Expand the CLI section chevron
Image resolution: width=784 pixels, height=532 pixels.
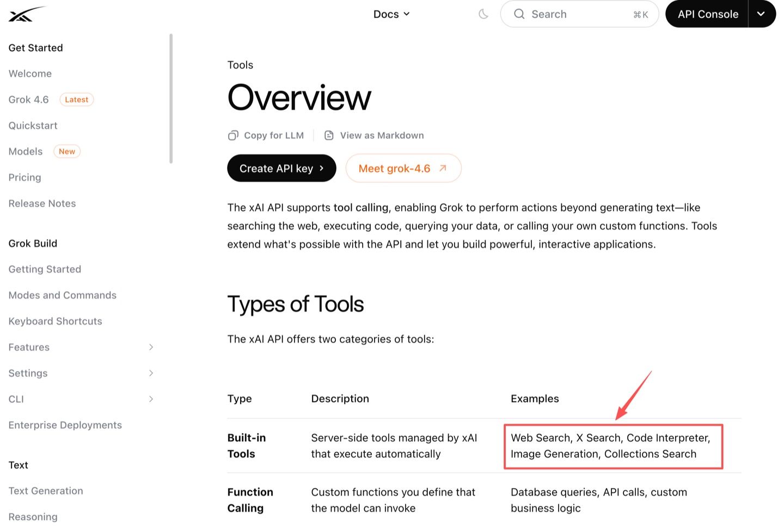tap(151, 399)
